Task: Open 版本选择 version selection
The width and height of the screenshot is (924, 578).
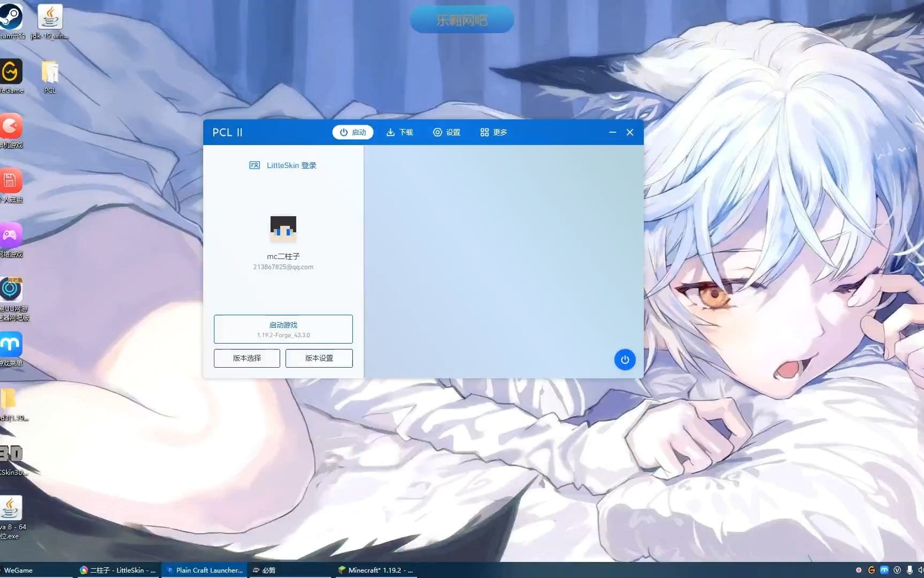Action: (x=247, y=358)
